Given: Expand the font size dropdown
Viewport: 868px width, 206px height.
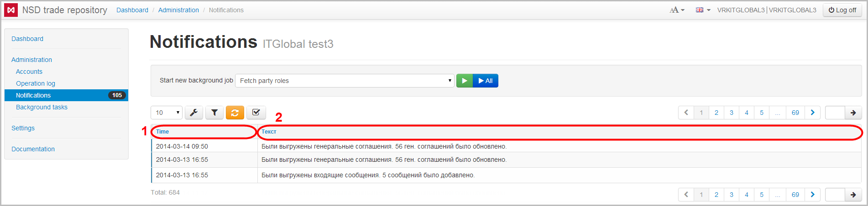Looking at the screenshot, I should click(x=677, y=10).
